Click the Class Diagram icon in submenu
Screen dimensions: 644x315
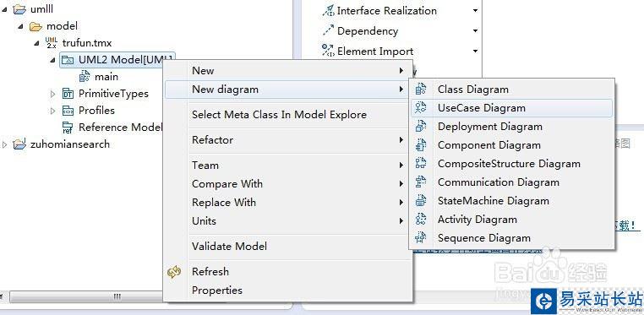[421, 89]
